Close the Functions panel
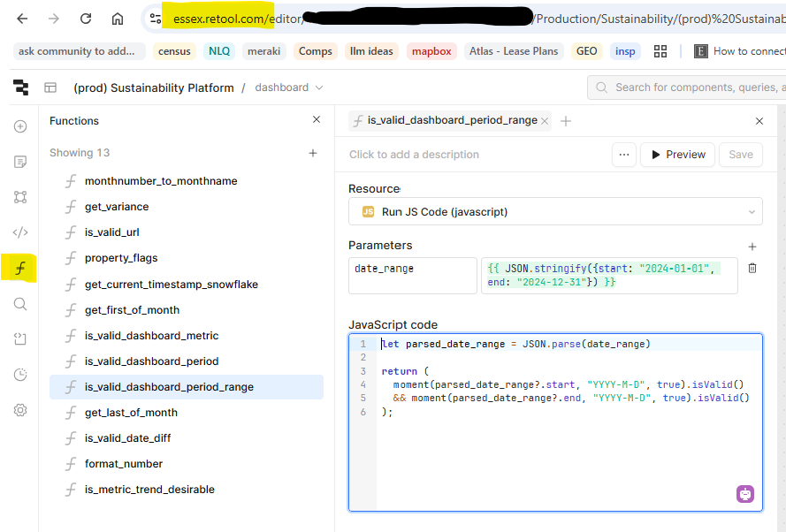The image size is (786, 532). [317, 119]
